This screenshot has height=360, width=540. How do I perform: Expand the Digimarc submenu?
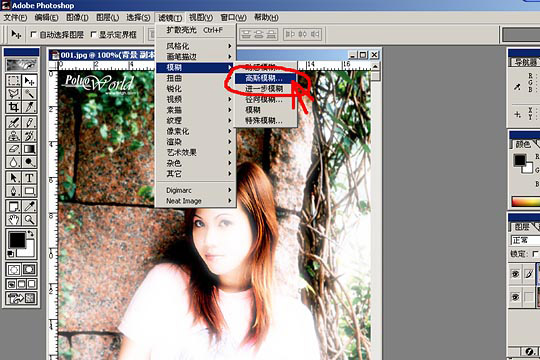pyautogui.click(x=196, y=190)
